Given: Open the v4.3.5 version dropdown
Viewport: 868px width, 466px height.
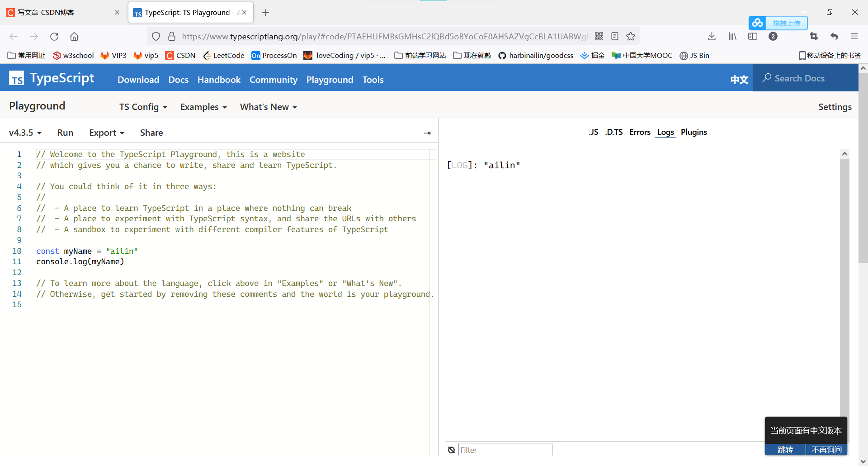Looking at the screenshot, I should coord(25,133).
